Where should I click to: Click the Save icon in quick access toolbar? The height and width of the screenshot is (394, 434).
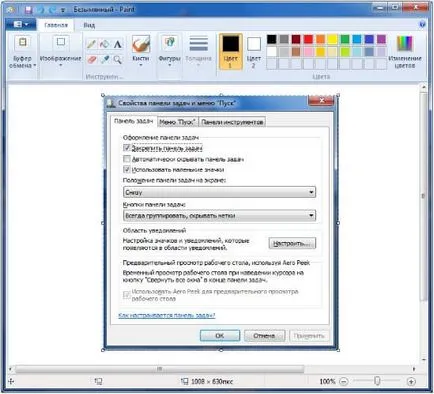28,9
